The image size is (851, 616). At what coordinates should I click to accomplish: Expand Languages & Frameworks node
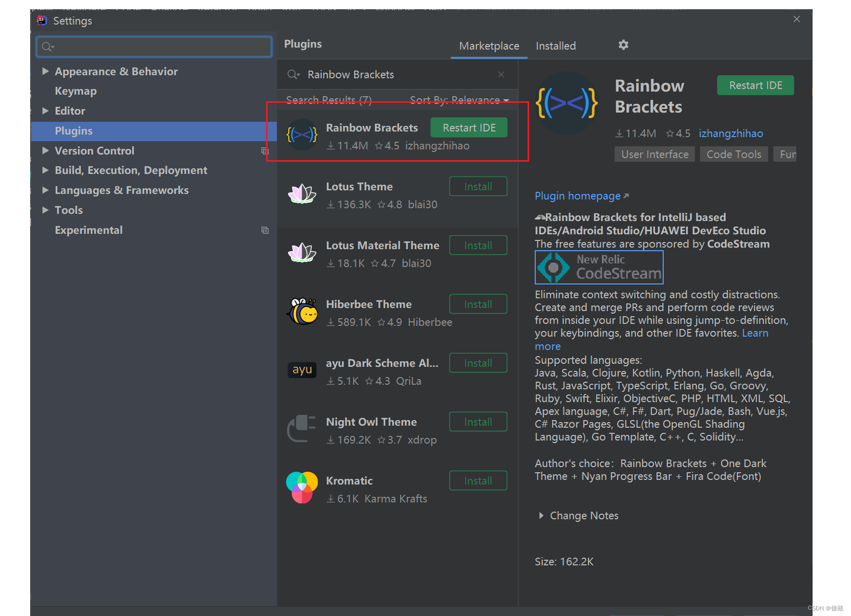click(x=46, y=190)
